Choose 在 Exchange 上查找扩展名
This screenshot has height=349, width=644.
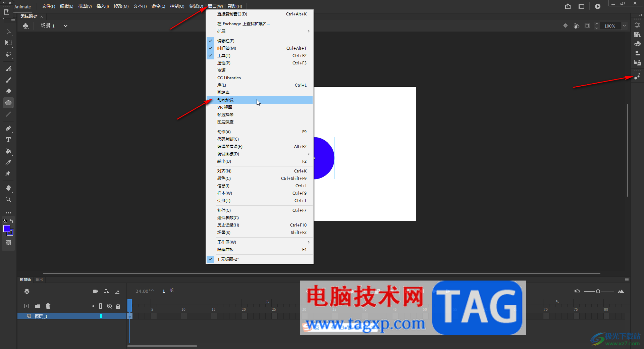point(260,24)
